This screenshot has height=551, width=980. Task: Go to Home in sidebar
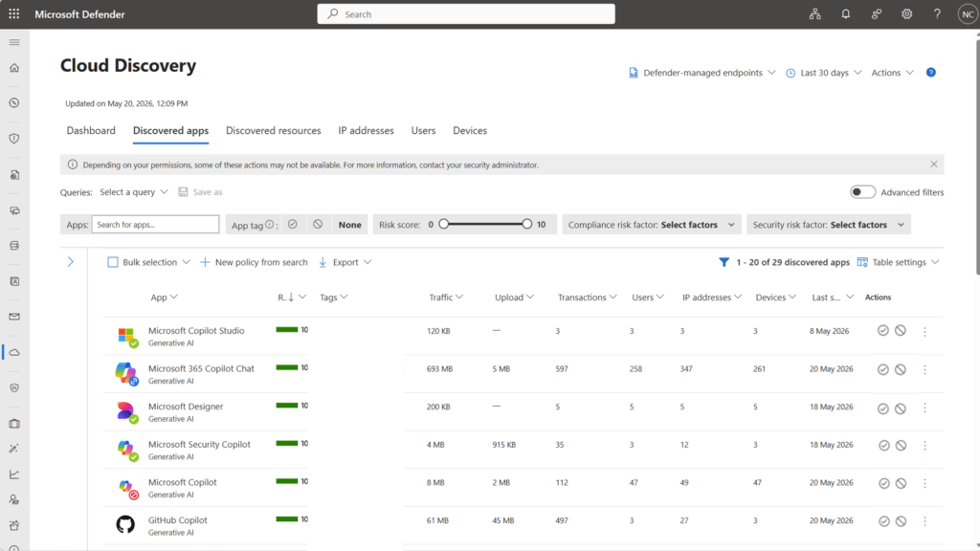coord(14,68)
